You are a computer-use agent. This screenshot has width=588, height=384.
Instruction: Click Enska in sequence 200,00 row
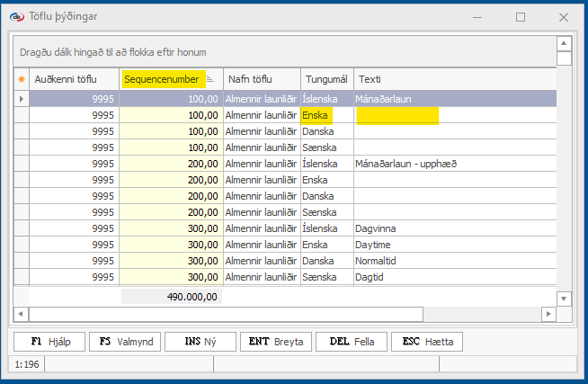327,180
